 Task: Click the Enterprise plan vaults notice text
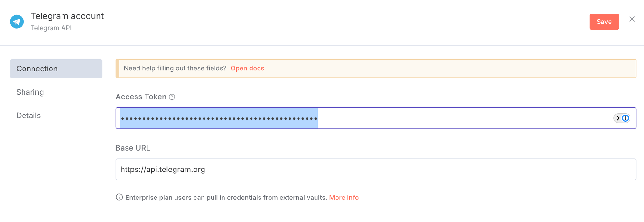[226, 198]
